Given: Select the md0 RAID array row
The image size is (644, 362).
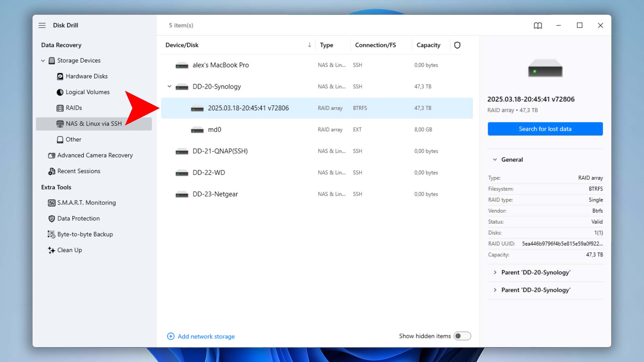Looking at the screenshot, I should tap(317, 130).
